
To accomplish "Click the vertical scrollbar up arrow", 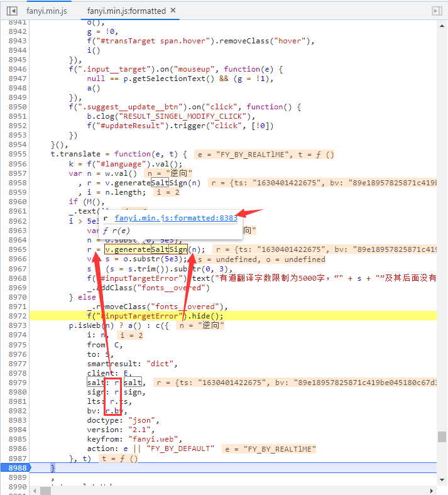I will point(442,24).
